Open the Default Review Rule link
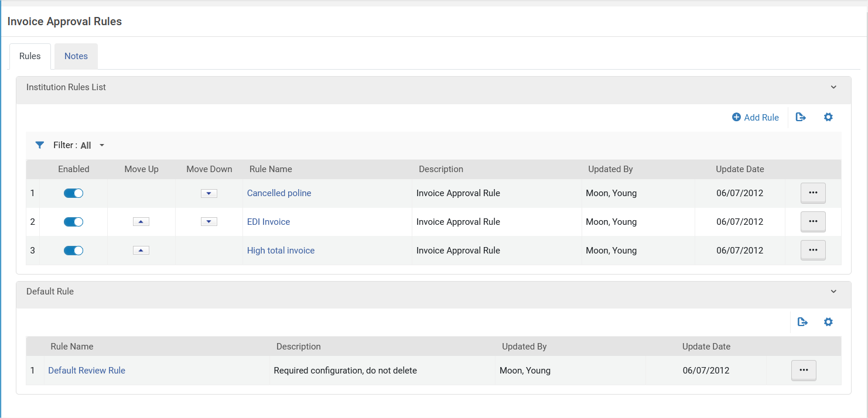 87,371
